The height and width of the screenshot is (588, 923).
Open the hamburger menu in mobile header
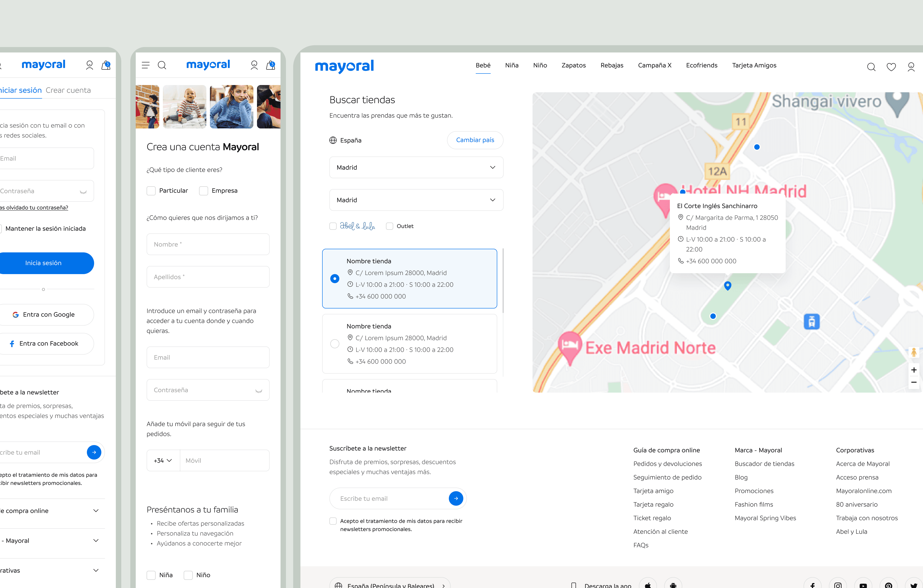(x=146, y=65)
